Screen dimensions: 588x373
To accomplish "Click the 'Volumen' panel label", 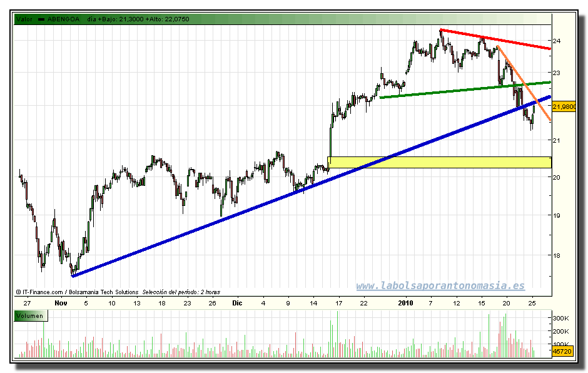I will [29, 316].
